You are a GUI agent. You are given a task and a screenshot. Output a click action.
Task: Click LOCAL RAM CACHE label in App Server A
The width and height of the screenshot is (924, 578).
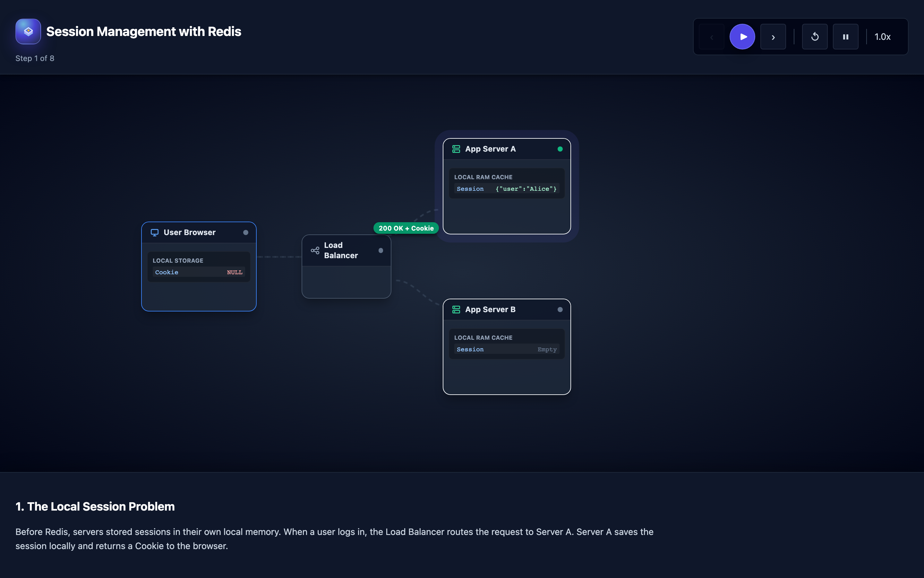tap(483, 177)
